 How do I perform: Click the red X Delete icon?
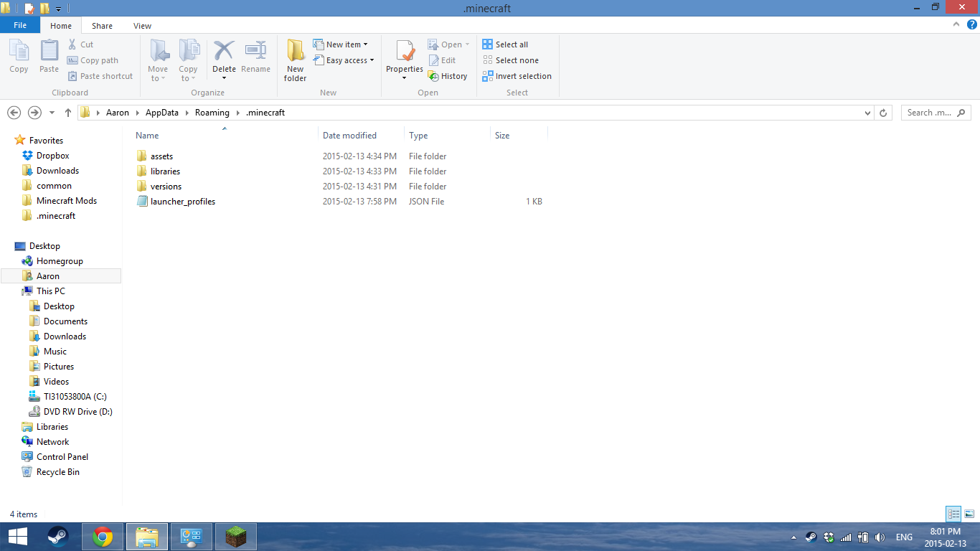point(224,51)
